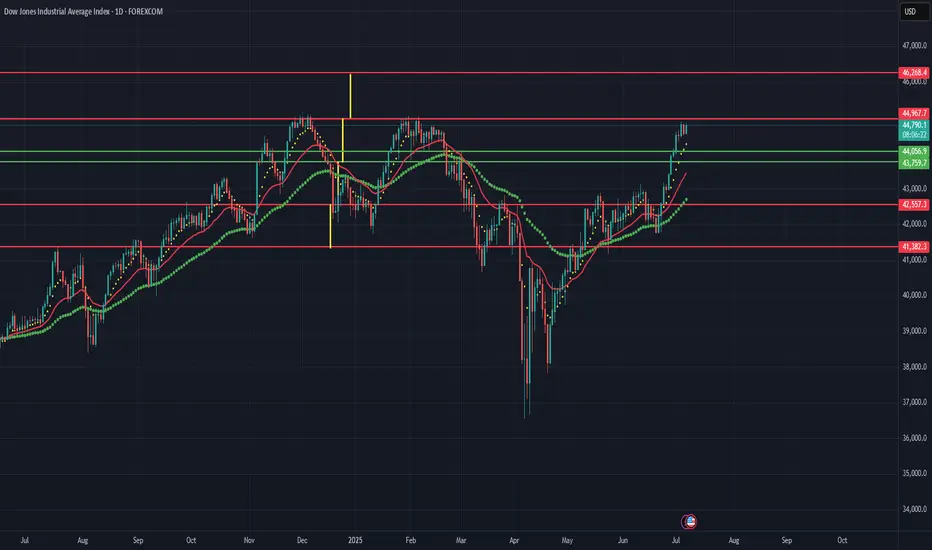Click the 39,000.0 price axis value

coord(914,331)
